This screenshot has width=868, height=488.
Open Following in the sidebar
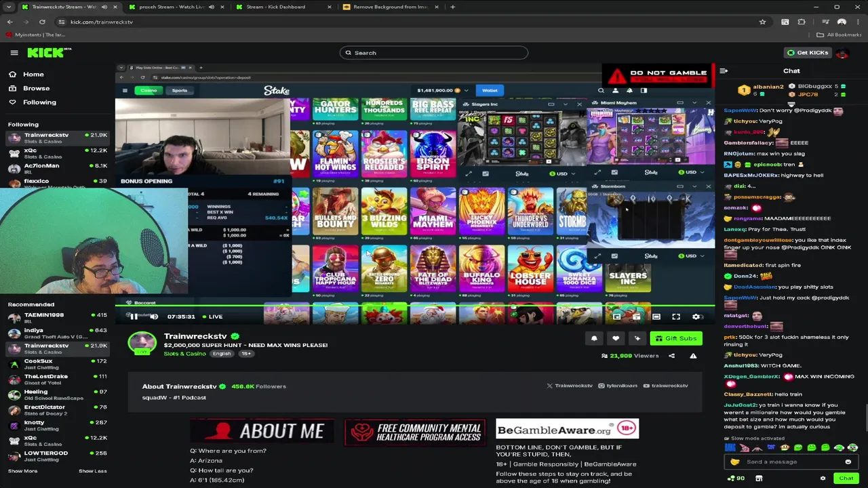pyautogui.click(x=33, y=102)
